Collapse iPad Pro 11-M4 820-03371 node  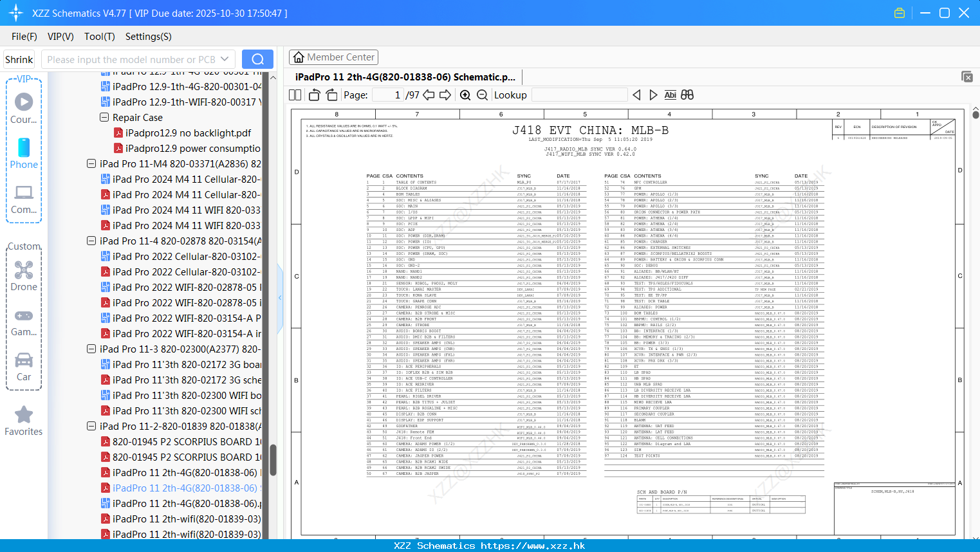(91, 163)
